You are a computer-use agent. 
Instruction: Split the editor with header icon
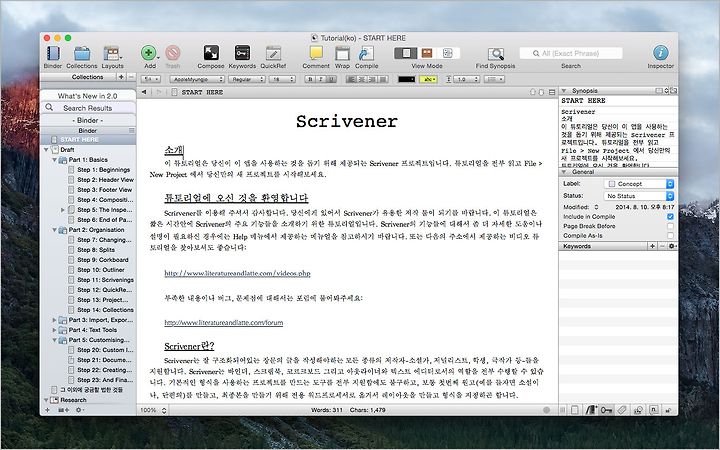[x=552, y=92]
